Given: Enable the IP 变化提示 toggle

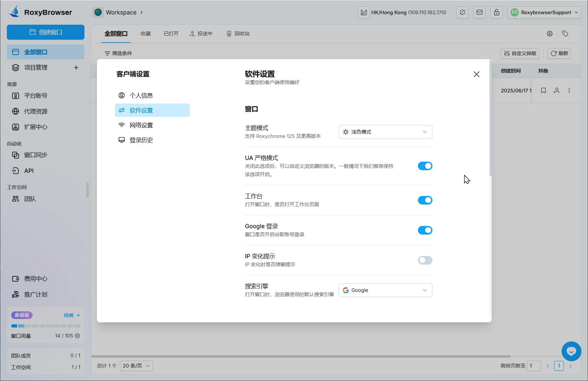Looking at the screenshot, I should [x=425, y=260].
